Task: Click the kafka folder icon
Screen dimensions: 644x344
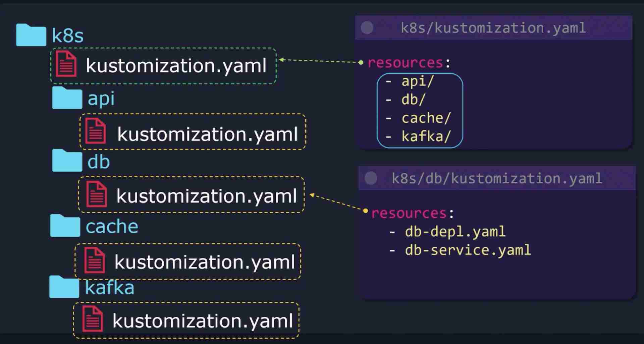Action: click(64, 287)
